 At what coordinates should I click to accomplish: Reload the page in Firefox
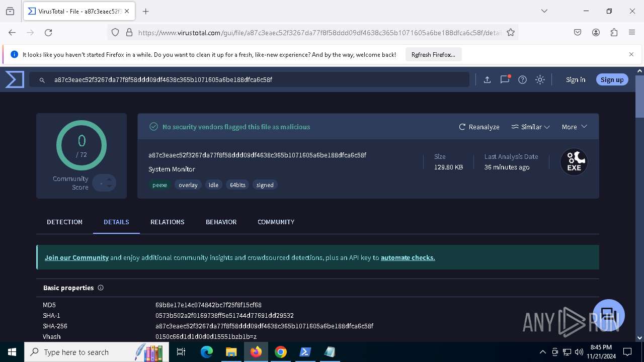48,32
